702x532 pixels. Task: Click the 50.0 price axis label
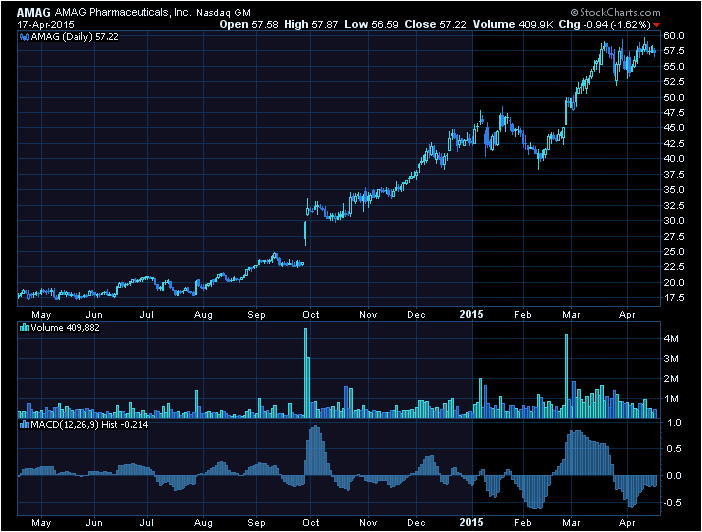point(673,98)
